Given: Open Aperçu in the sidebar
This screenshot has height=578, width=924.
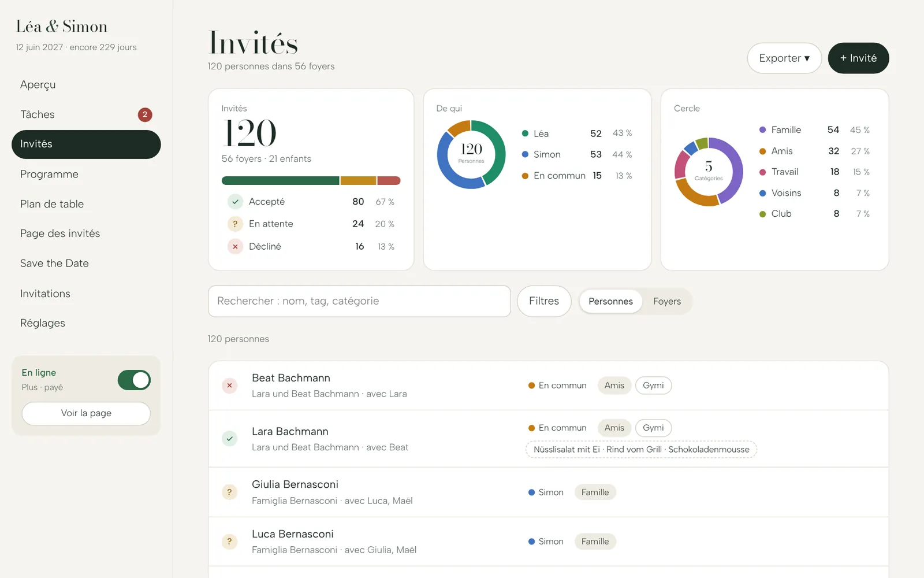Looking at the screenshot, I should 86,84.
